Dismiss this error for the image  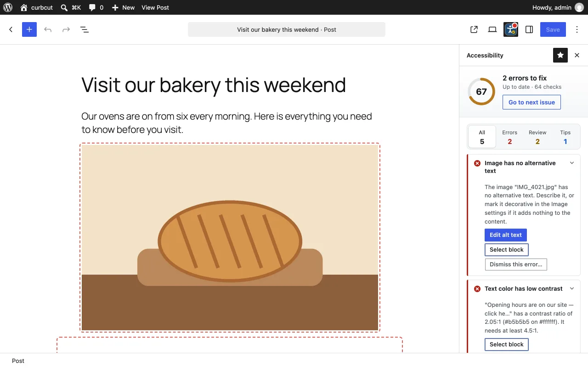(x=516, y=264)
